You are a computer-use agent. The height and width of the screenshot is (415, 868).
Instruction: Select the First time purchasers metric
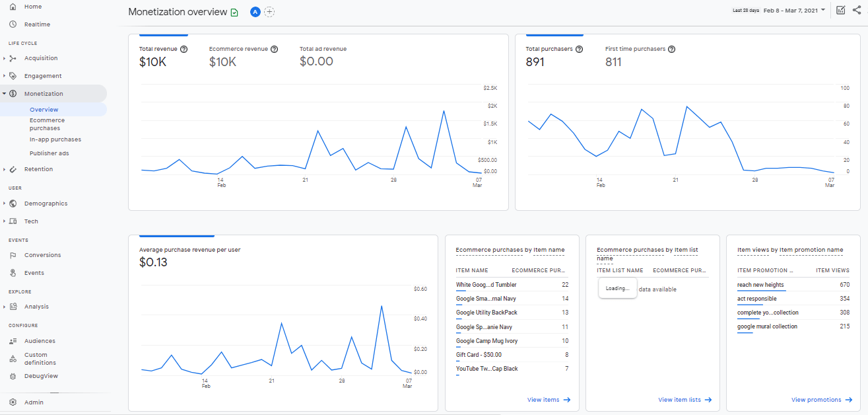(x=640, y=56)
